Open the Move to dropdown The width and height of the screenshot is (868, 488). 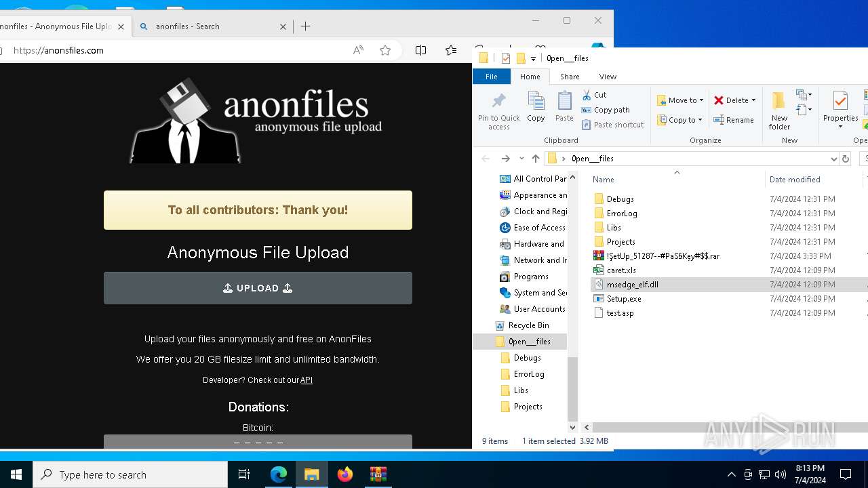(680, 100)
